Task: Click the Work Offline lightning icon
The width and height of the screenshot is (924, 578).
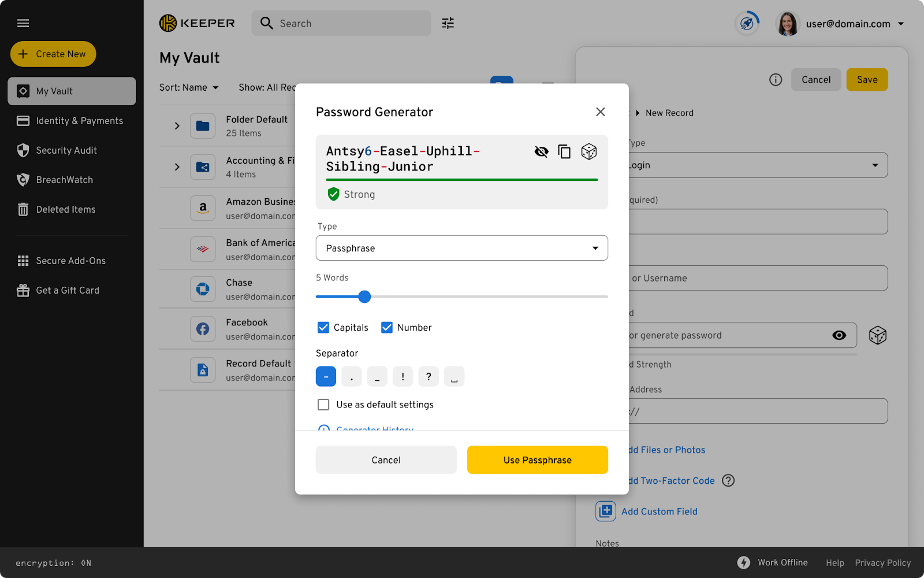Action: (x=744, y=562)
